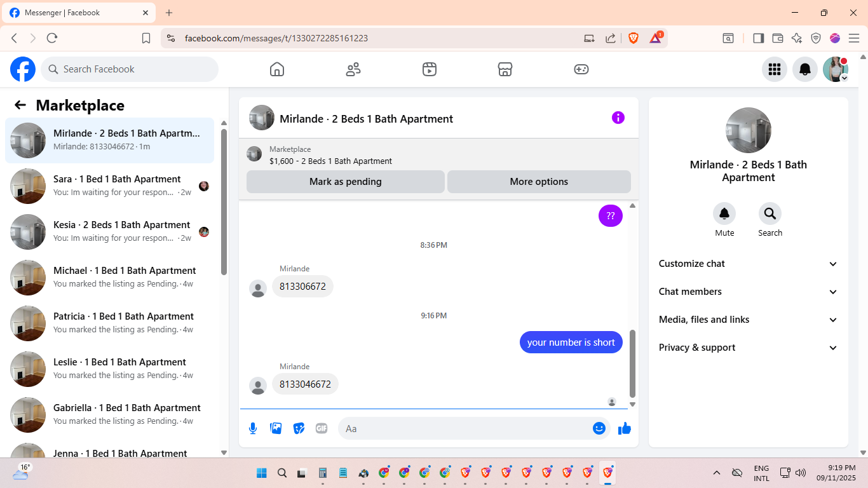Send a thumbs-up like
The height and width of the screenshot is (488, 868).
coord(625,428)
